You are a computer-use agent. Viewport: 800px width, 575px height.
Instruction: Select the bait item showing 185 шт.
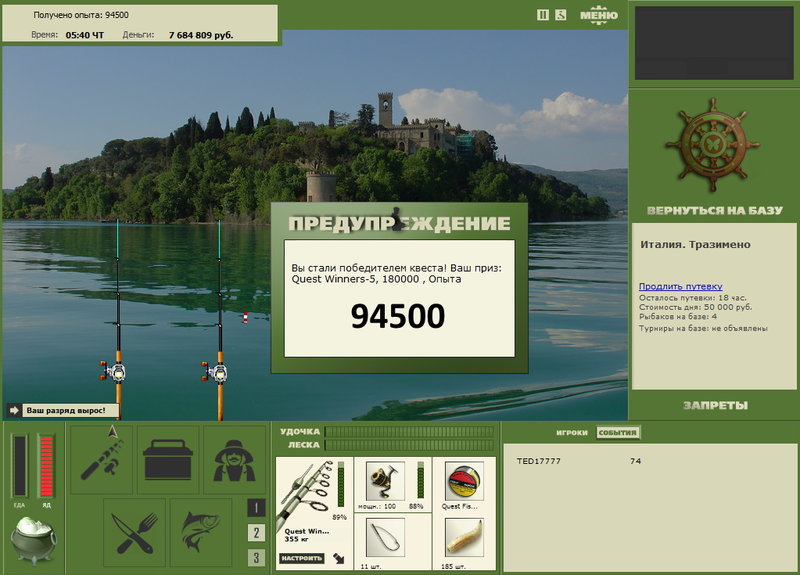click(x=464, y=537)
